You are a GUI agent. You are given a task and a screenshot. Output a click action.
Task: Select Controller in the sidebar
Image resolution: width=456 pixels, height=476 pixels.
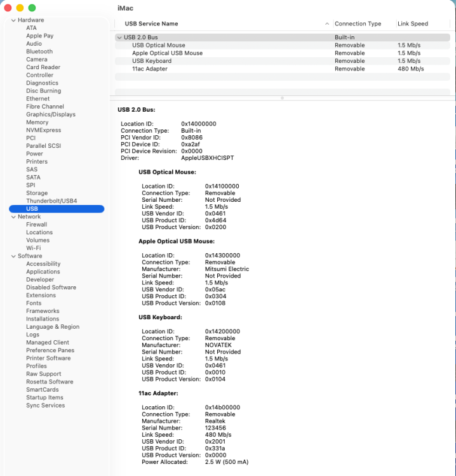click(x=40, y=76)
